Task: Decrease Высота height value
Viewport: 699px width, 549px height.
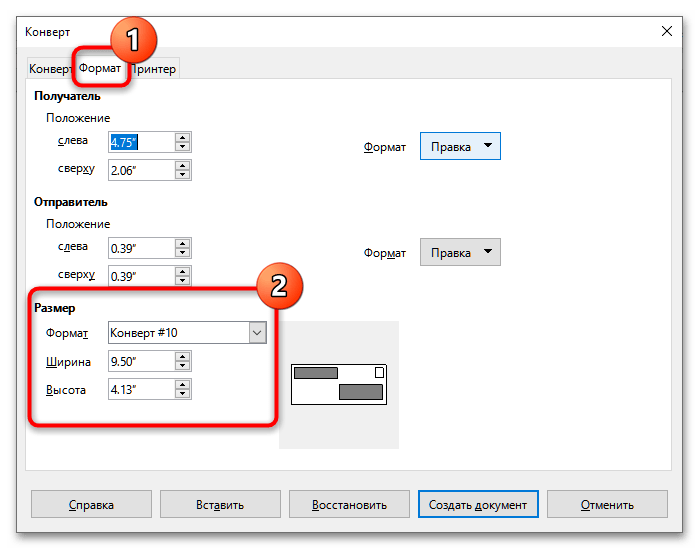Action: (x=181, y=394)
